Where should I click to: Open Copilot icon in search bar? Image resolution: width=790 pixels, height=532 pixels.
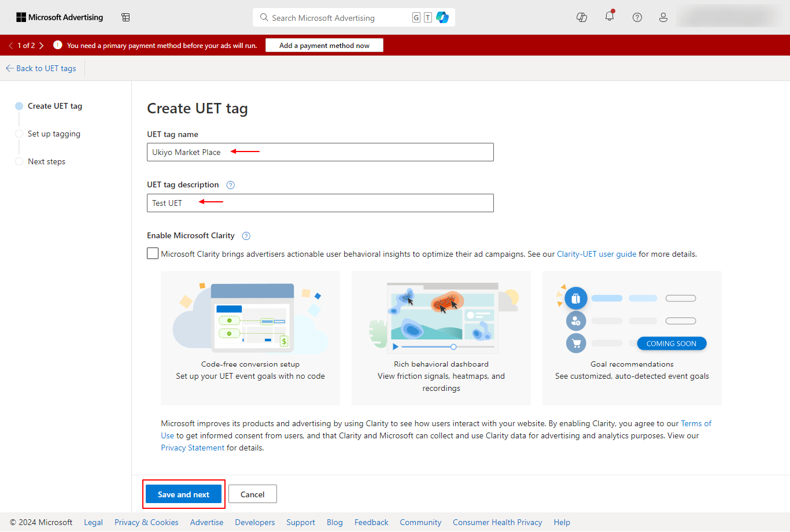[x=442, y=17]
